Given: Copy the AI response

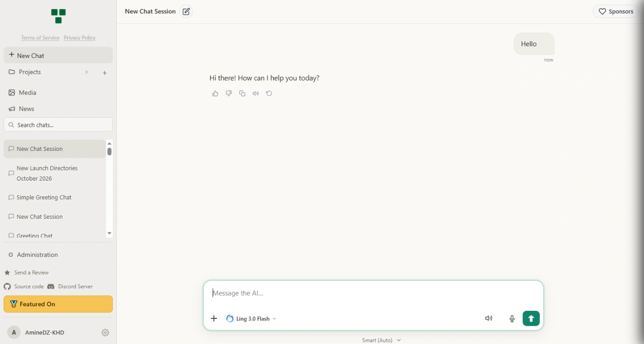Looking at the screenshot, I should tap(243, 94).
